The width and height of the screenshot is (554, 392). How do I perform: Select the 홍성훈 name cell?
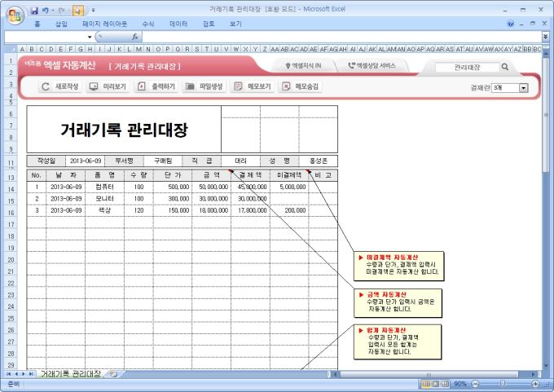(319, 161)
